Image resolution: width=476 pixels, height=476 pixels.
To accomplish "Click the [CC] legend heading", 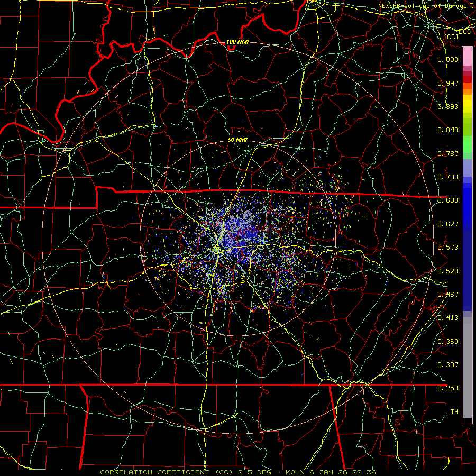I will 451,36.
